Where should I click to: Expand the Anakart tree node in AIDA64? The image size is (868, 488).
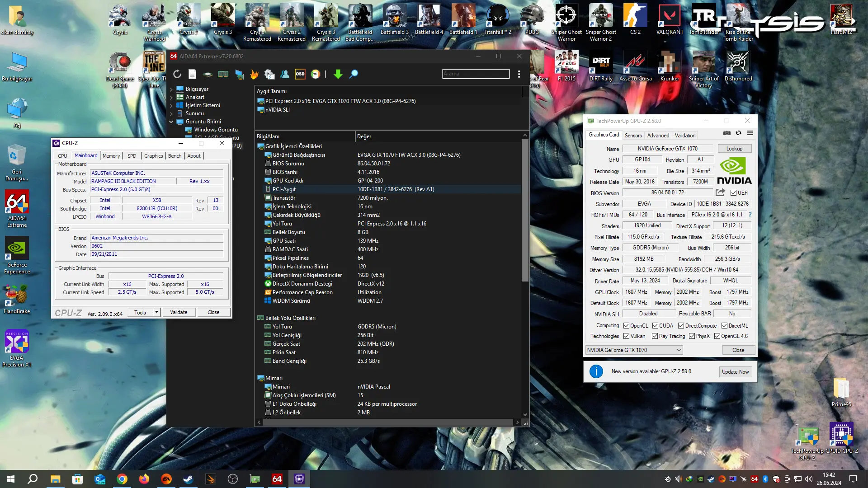171,98
